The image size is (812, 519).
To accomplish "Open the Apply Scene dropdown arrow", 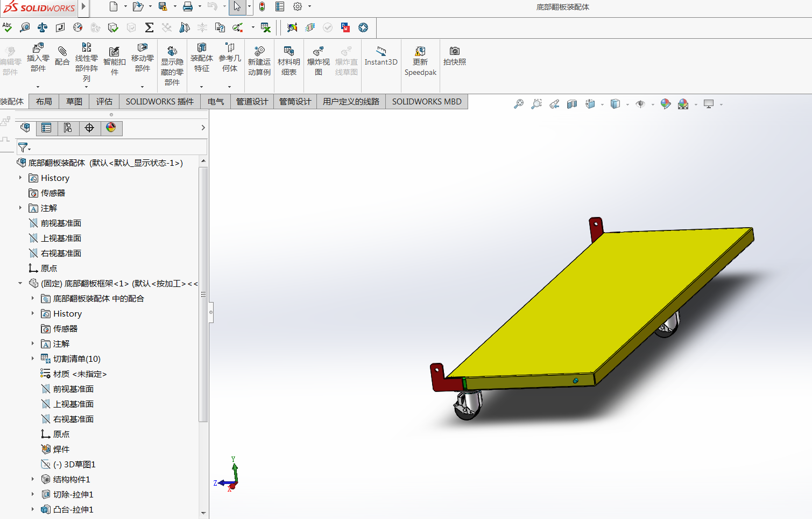I will point(696,104).
